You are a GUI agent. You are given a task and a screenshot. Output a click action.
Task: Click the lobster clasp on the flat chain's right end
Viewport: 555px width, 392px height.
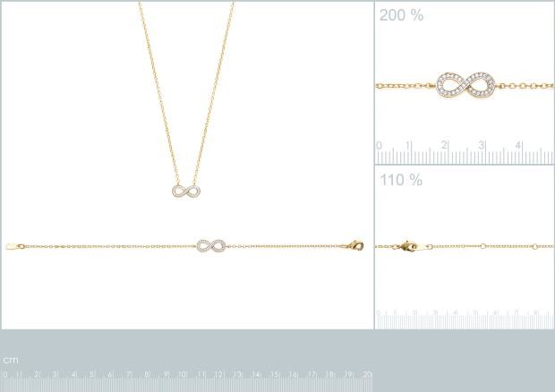[x=354, y=245]
